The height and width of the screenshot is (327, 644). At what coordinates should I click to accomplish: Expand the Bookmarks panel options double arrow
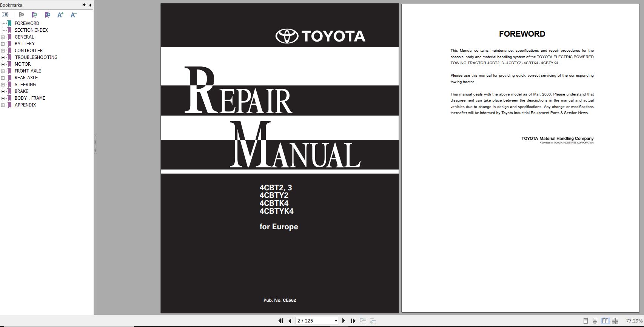(x=84, y=5)
